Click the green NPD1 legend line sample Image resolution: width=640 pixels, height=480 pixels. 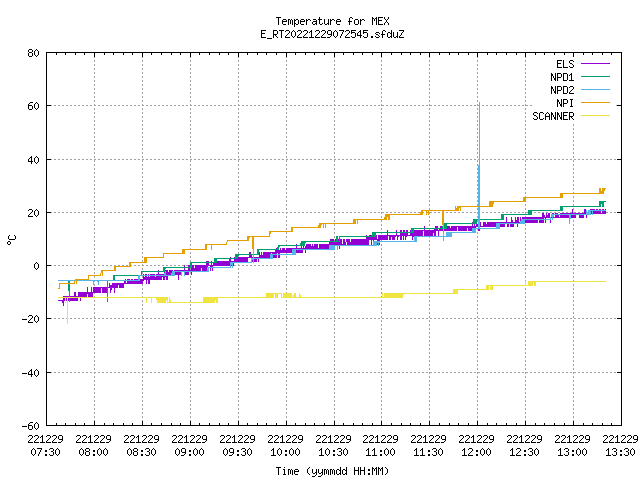coord(596,77)
